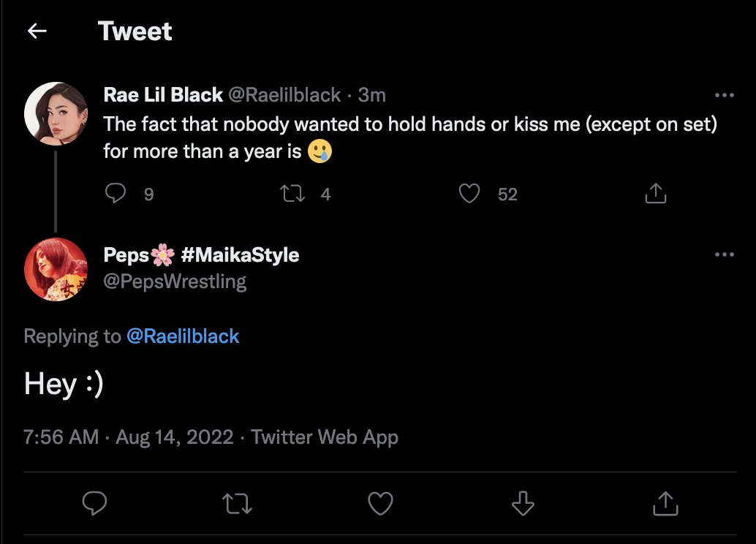The image size is (756, 544).
Task: Share Rae Lil Black's tweet
Action: (x=656, y=193)
